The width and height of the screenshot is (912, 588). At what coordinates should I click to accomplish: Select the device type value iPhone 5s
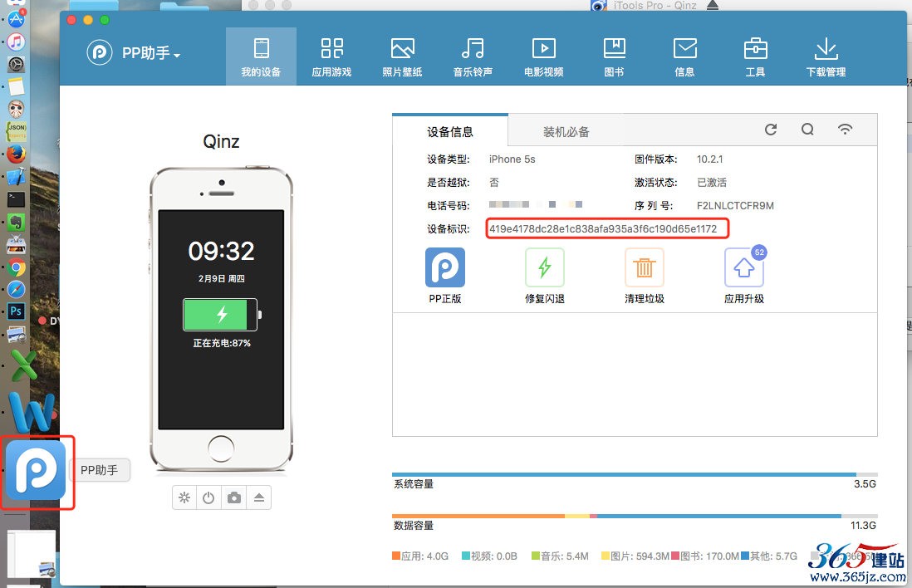(x=512, y=159)
